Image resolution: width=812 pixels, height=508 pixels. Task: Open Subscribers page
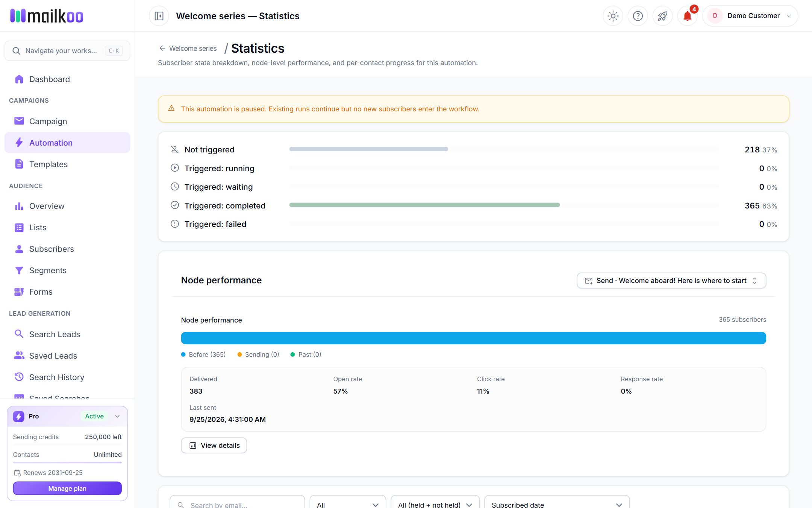(67, 249)
